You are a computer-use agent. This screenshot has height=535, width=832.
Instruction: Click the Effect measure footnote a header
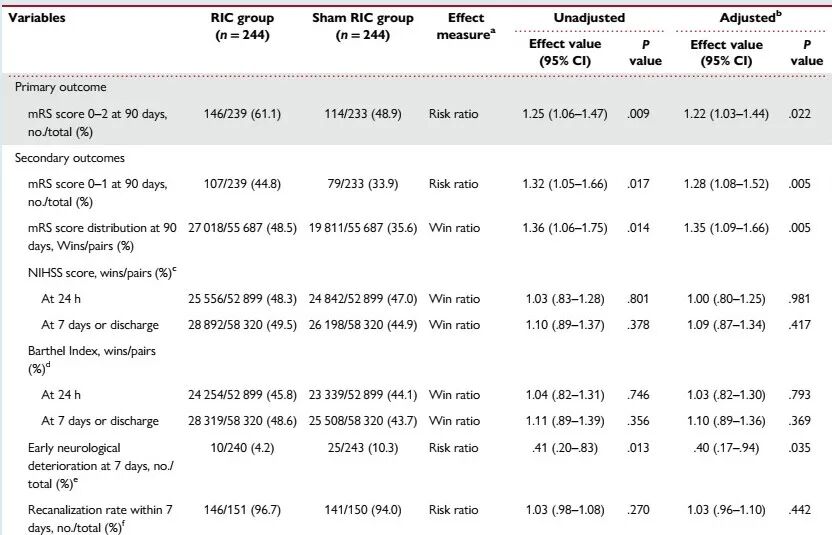[x=466, y=27]
